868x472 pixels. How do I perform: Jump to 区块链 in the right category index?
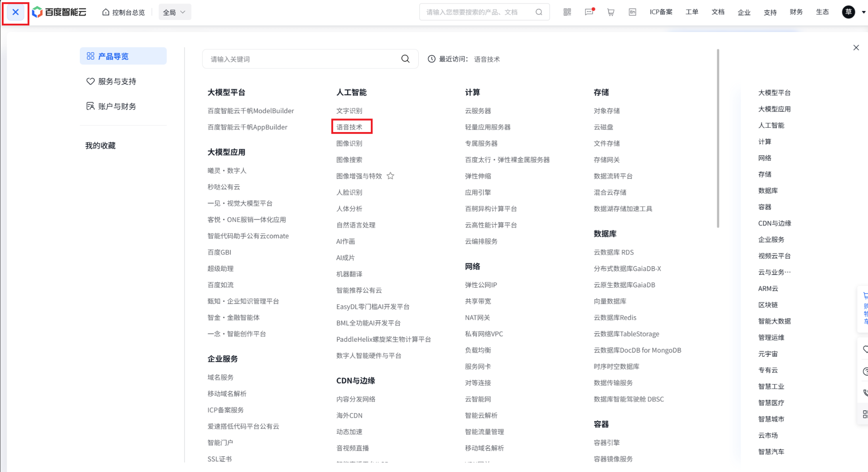768,305
